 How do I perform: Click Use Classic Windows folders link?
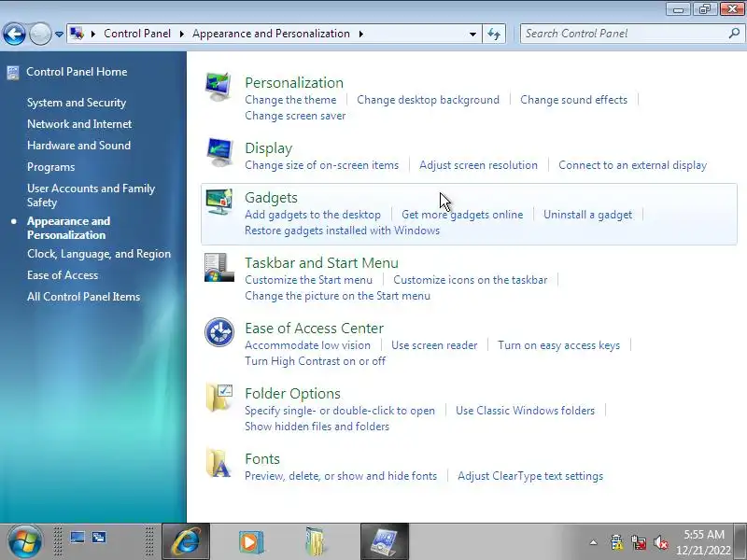[525, 411]
